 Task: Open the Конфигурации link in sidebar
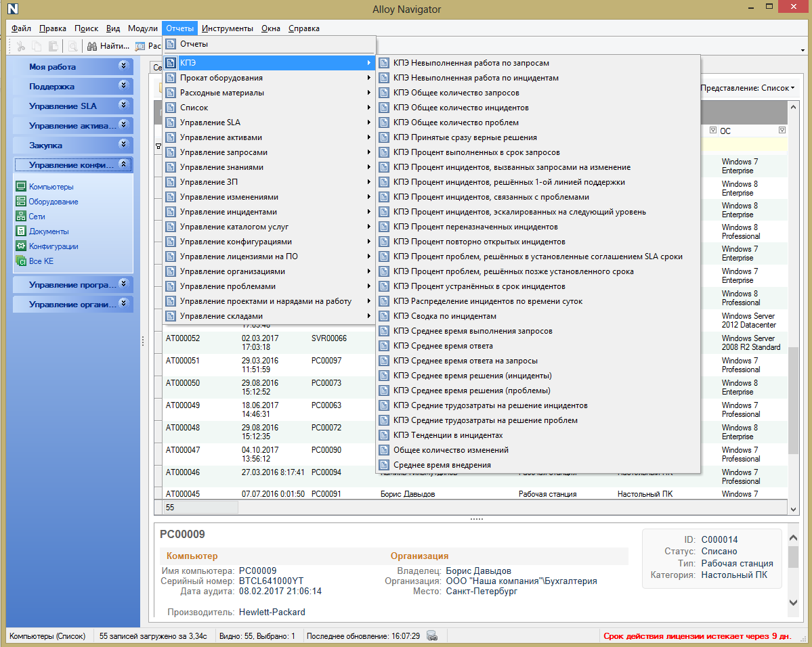54,246
